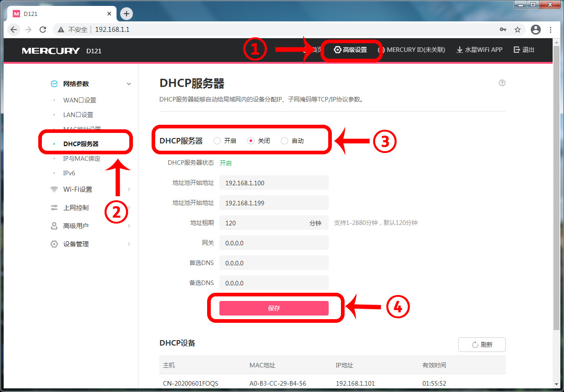Open the browser profile avatar icon

pos(536,30)
